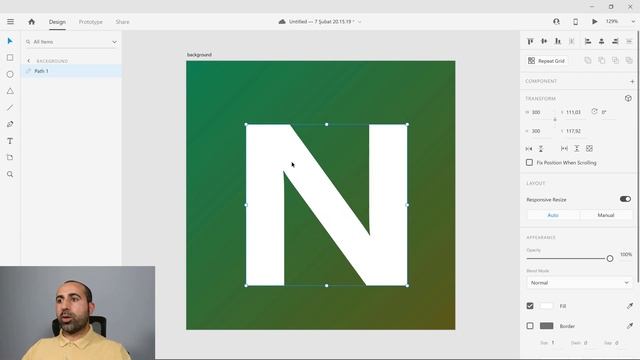
Task: Switch to the Prototype tab
Action: [x=91, y=22]
